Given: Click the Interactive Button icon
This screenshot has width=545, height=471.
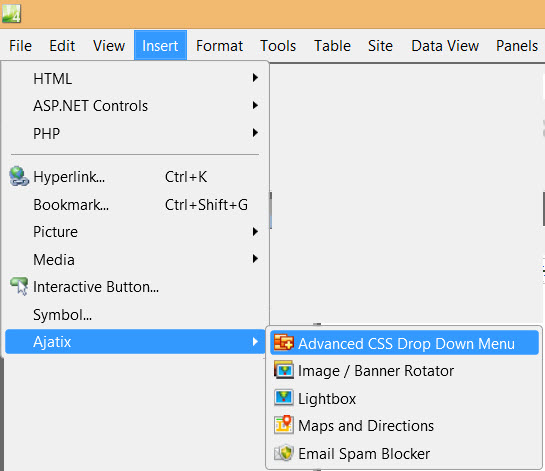Looking at the screenshot, I should click(x=19, y=286).
